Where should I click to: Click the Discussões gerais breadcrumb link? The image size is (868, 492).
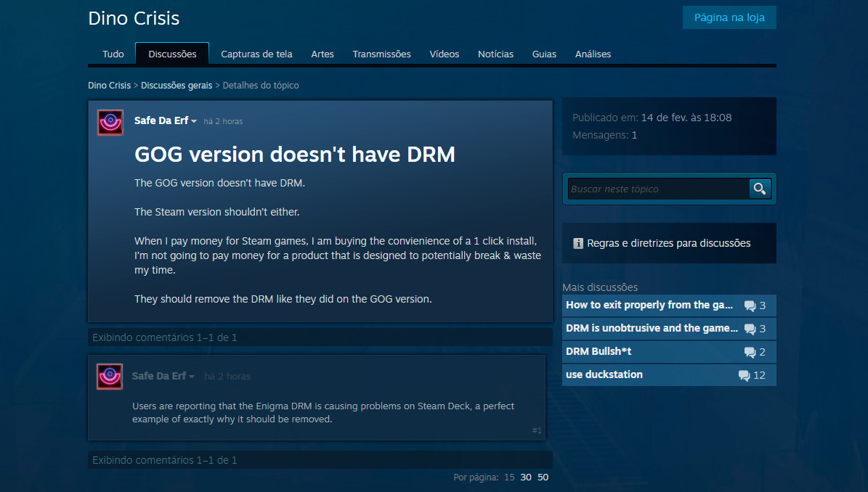[177, 85]
